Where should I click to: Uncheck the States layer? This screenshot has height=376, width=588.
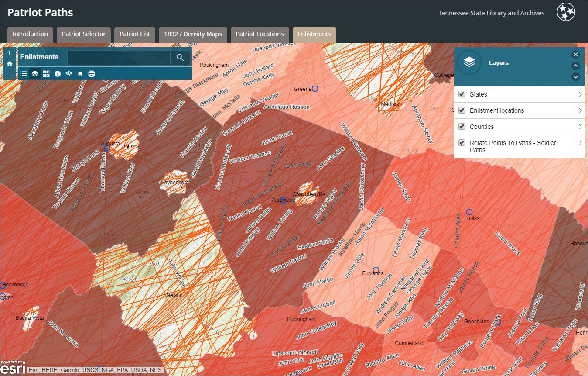tap(461, 94)
